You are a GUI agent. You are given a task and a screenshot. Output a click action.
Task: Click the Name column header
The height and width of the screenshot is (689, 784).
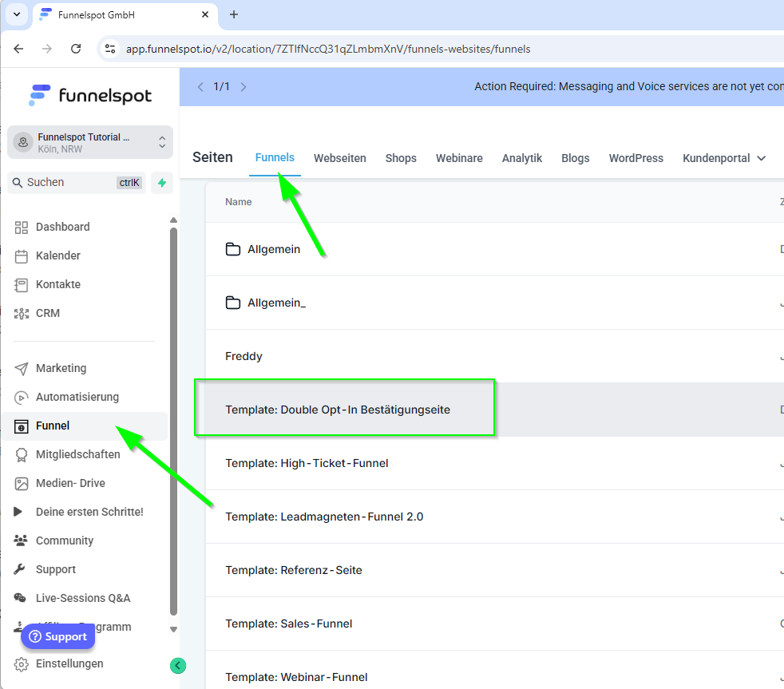click(x=239, y=202)
